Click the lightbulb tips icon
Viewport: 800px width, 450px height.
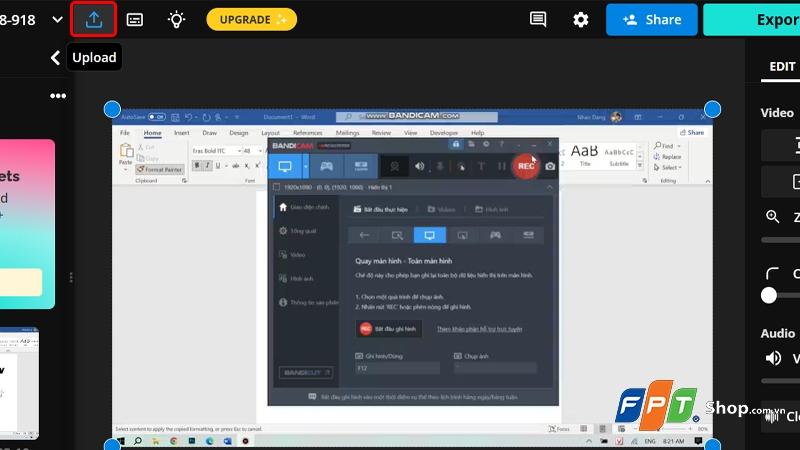(177, 19)
